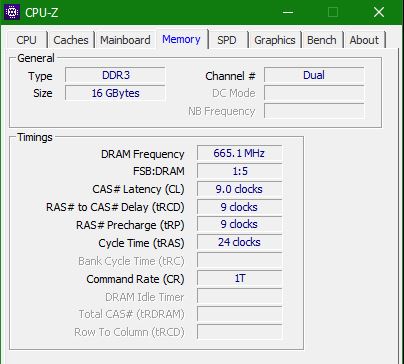Screen dimensions: 404x364
Task: Open the Bench tab
Action: (x=322, y=40)
